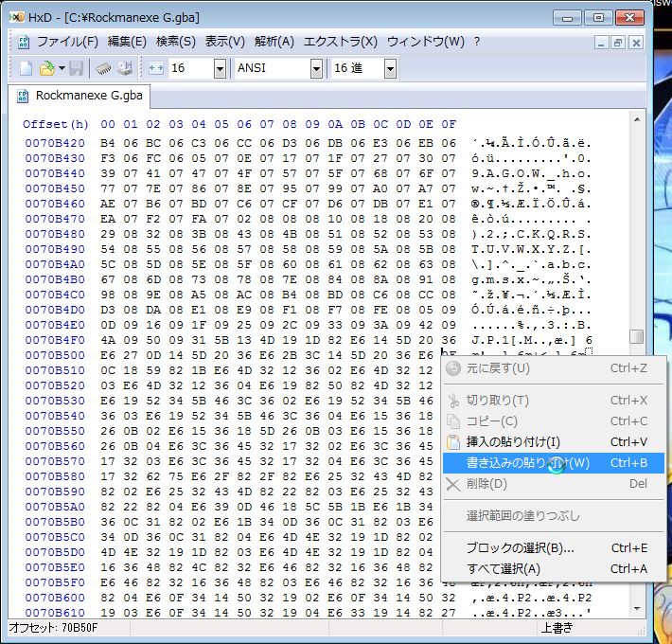This screenshot has width=672, height=644.
Task: Click the file icon on Rockmanexe G.gba tab
Action: click(23, 96)
